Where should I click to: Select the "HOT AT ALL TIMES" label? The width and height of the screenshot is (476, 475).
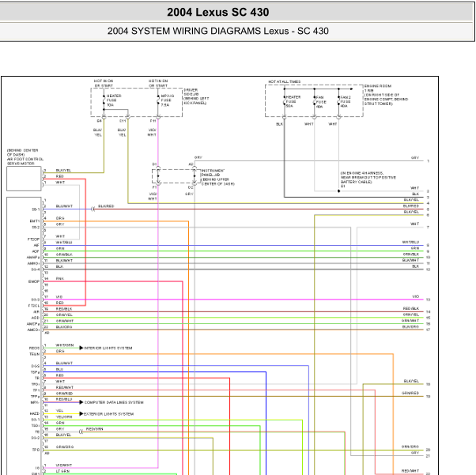(285, 81)
